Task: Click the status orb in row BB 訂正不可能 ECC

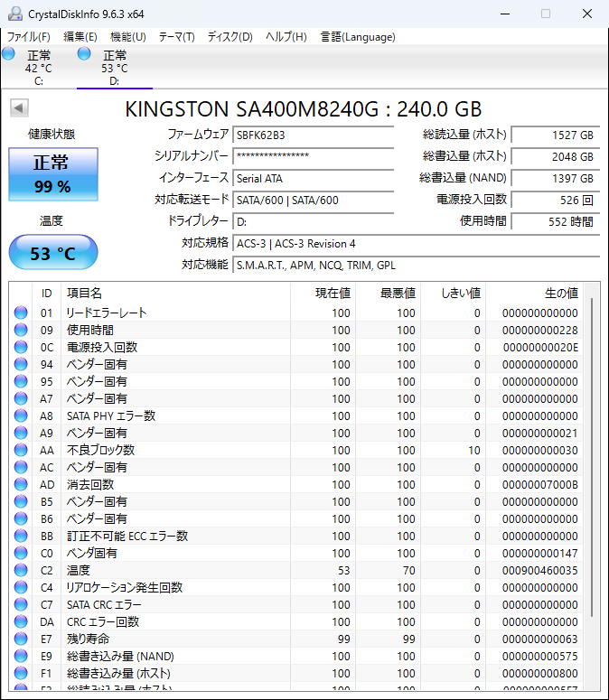Action: [21, 536]
